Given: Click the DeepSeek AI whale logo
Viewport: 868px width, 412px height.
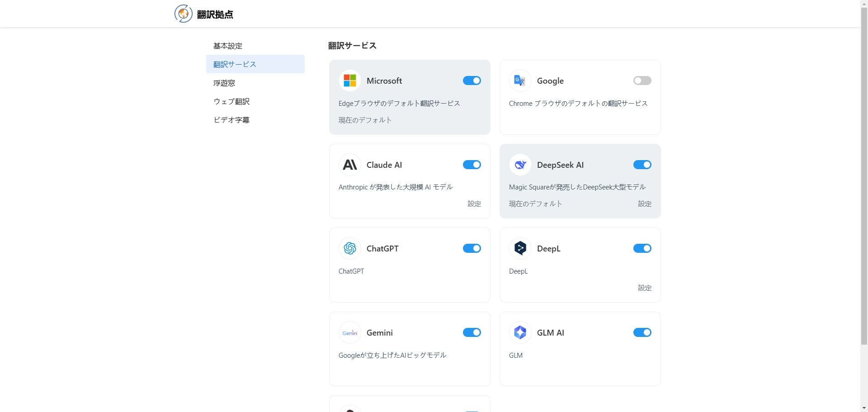Looking at the screenshot, I should pos(520,165).
